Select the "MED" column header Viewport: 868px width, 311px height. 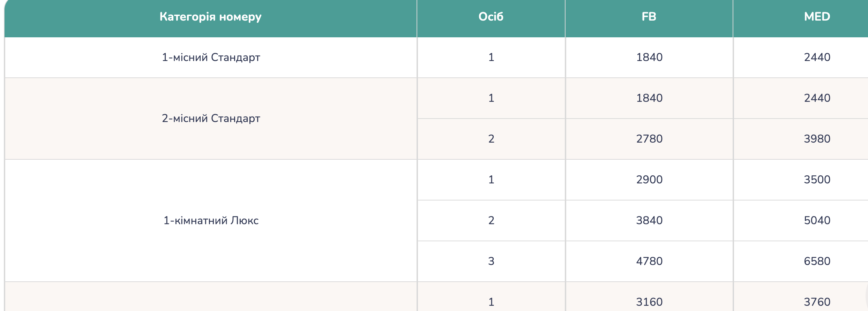pos(817,17)
